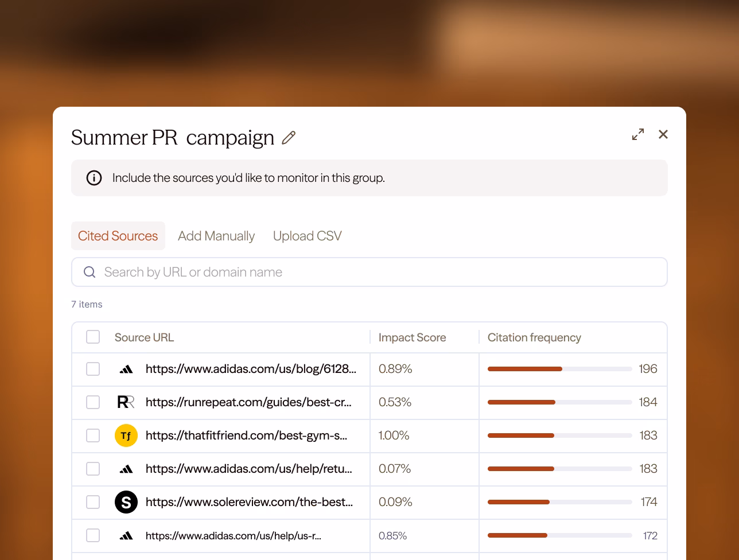739x560 pixels.
Task: Click the Citation frequency column header
Action: point(534,337)
